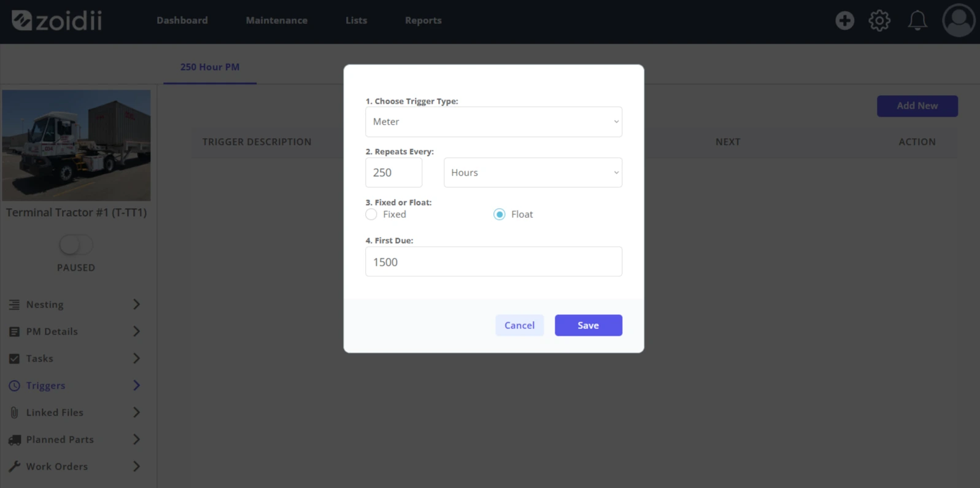Expand Tasks chevron arrow
The image size is (980, 488).
point(136,358)
